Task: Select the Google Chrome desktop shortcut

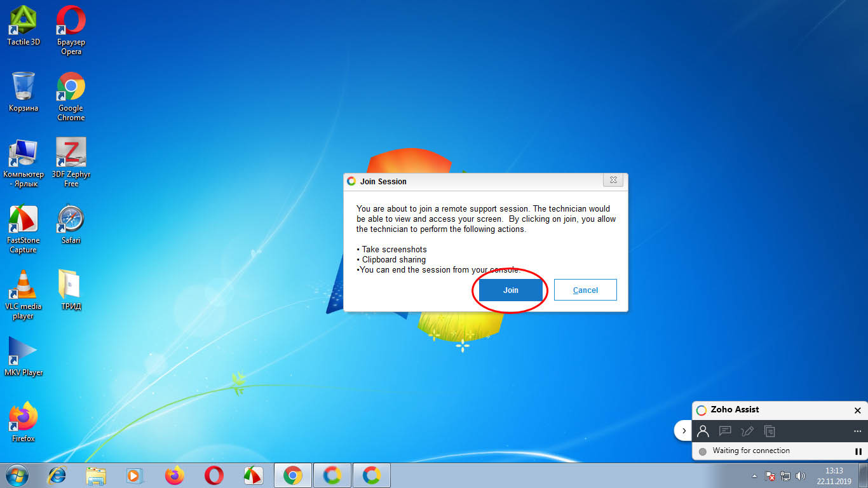Action: click(x=71, y=96)
